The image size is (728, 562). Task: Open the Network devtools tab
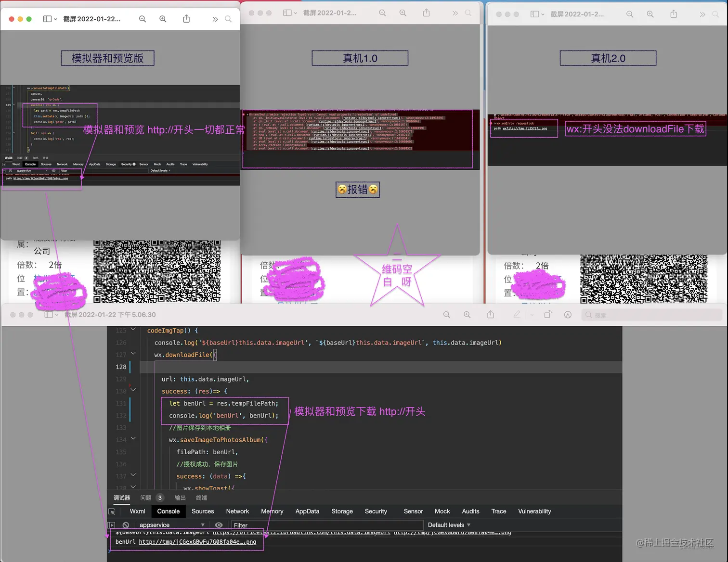point(237,511)
